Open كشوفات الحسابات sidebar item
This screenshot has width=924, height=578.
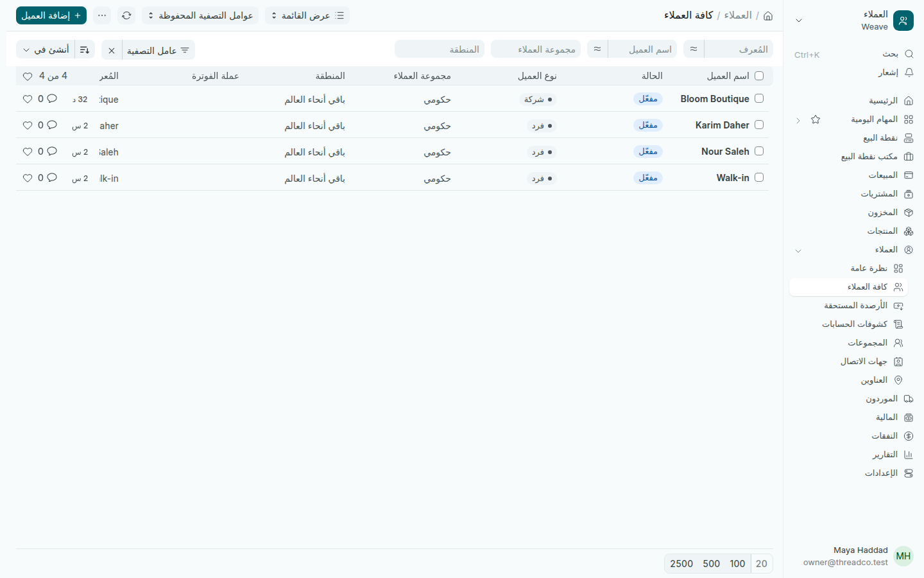[x=849, y=324]
